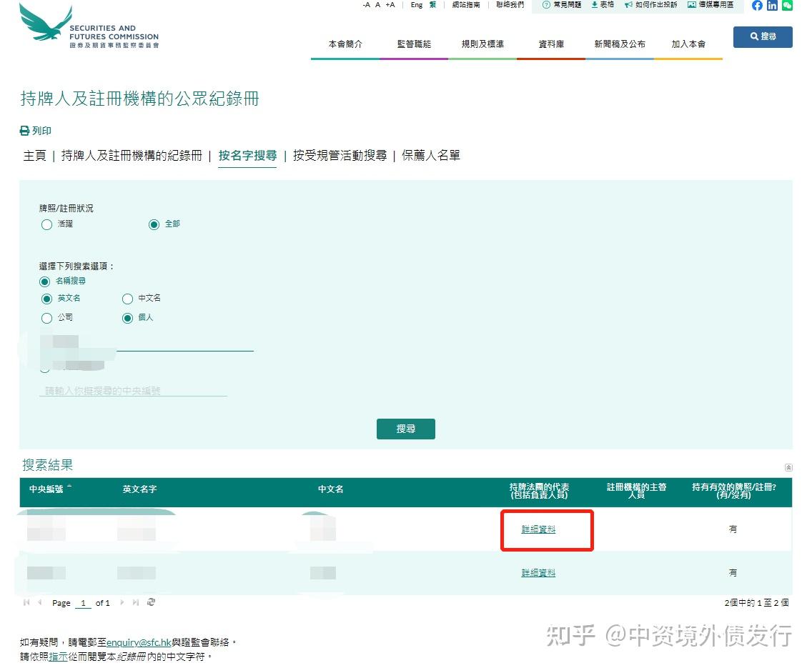Click the page number input field

(x=82, y=602)
